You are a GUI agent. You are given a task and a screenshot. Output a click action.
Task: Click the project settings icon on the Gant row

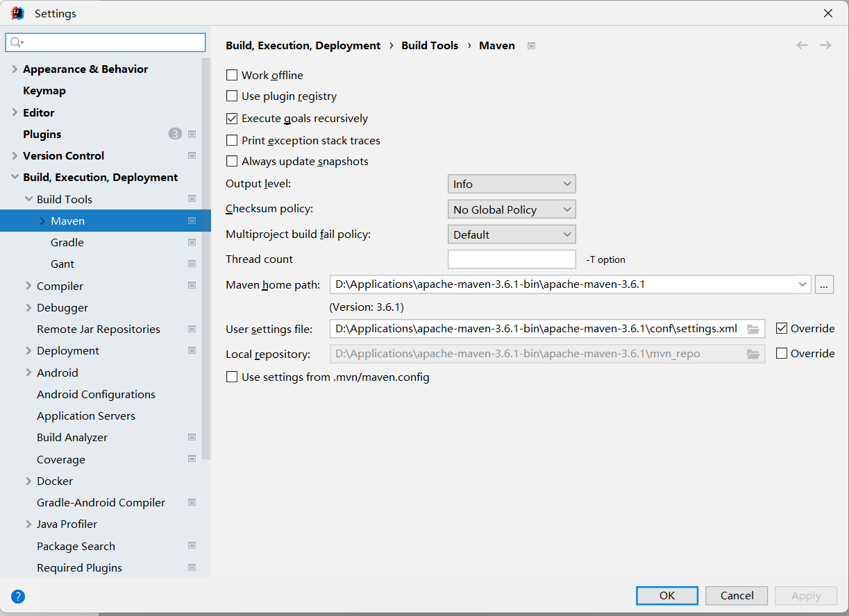click(192, 264)
